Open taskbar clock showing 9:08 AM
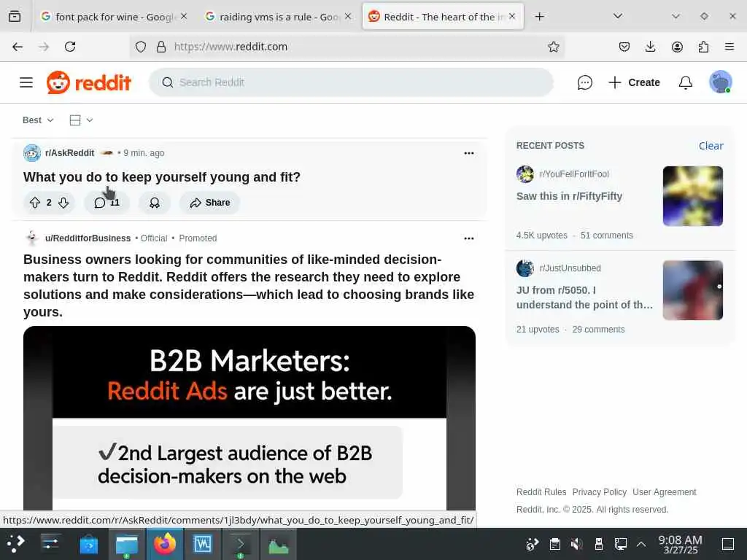Viewport: 747px width, 560px height. pyautogui.click(x=681, y=544)
